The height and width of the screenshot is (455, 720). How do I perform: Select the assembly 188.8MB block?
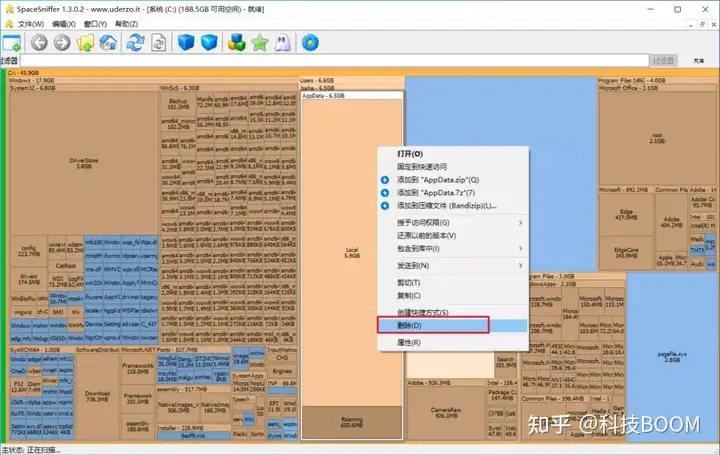[x=138, y=426]
